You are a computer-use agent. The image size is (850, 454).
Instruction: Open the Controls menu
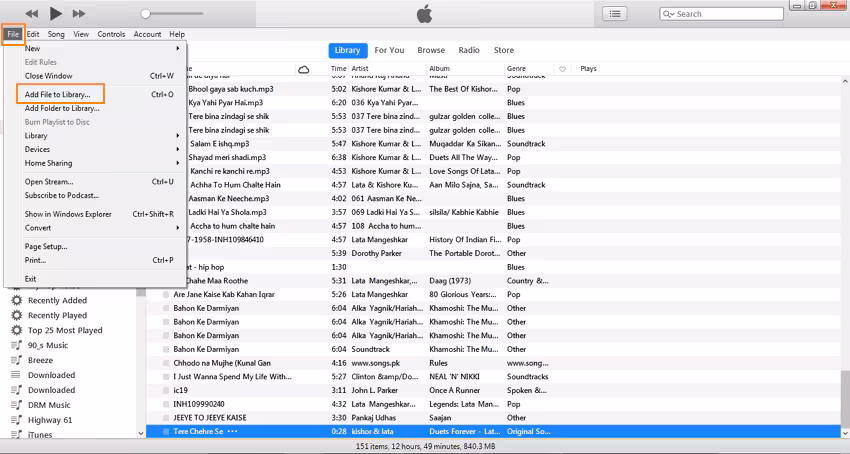[x=111, y=34]
